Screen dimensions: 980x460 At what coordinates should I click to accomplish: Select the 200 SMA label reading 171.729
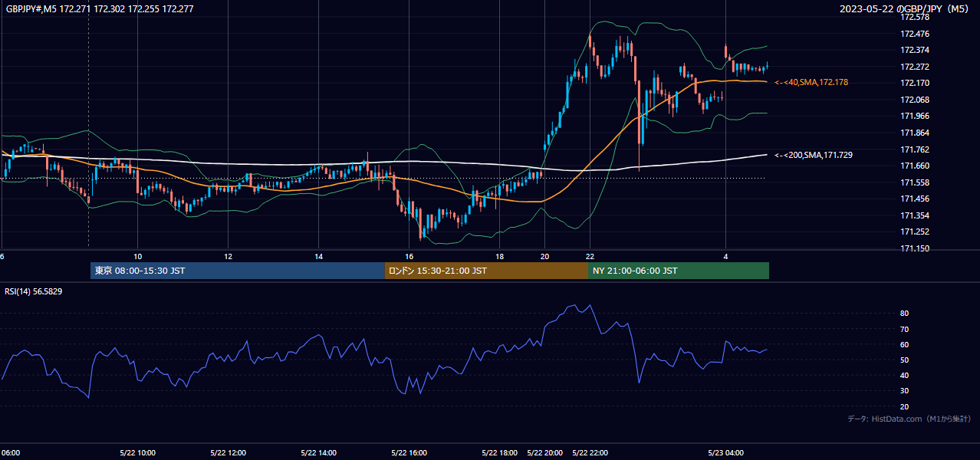(x=814, y=155)
